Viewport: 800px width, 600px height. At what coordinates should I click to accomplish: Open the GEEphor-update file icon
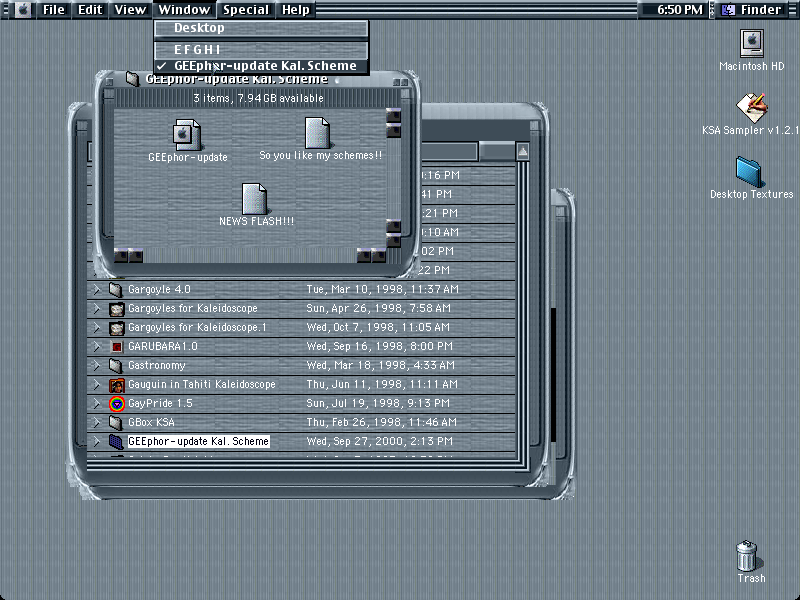click(x=187, y=135)
